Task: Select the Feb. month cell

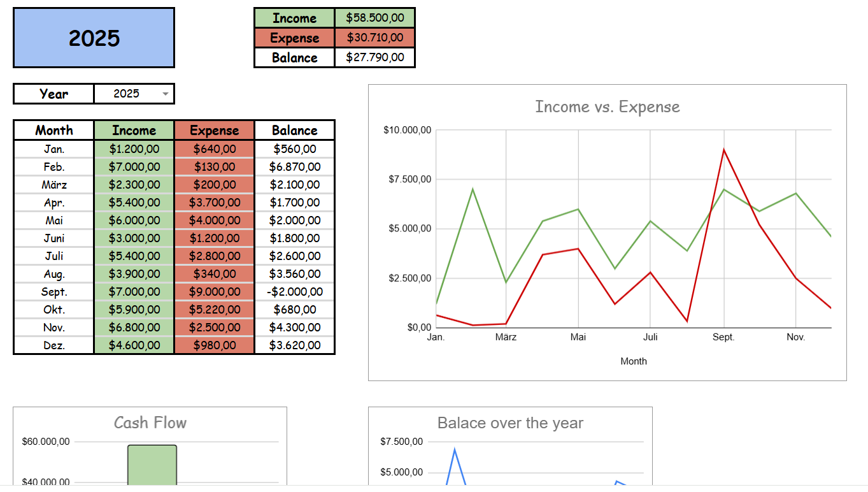Action: [54, 167]
